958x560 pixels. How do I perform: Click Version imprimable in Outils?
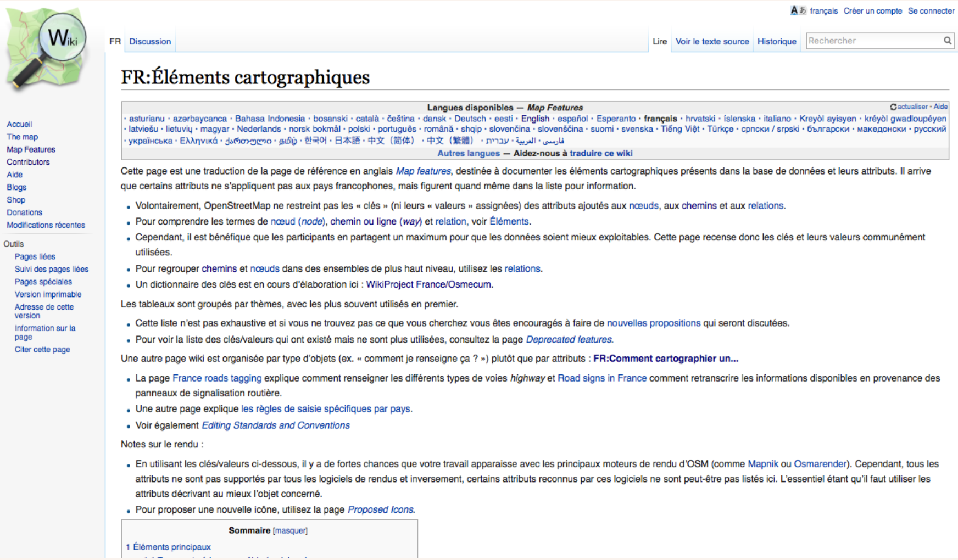tap(48, 294)
